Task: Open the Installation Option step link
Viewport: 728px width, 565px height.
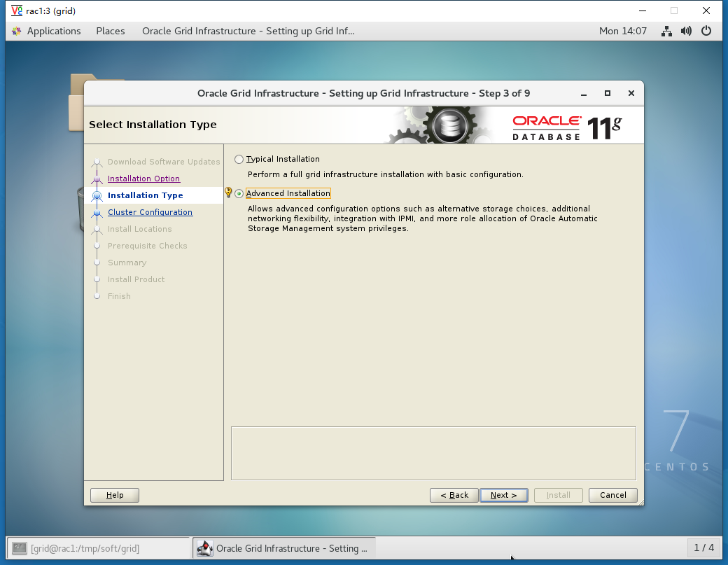Action: tap(143, 179)
